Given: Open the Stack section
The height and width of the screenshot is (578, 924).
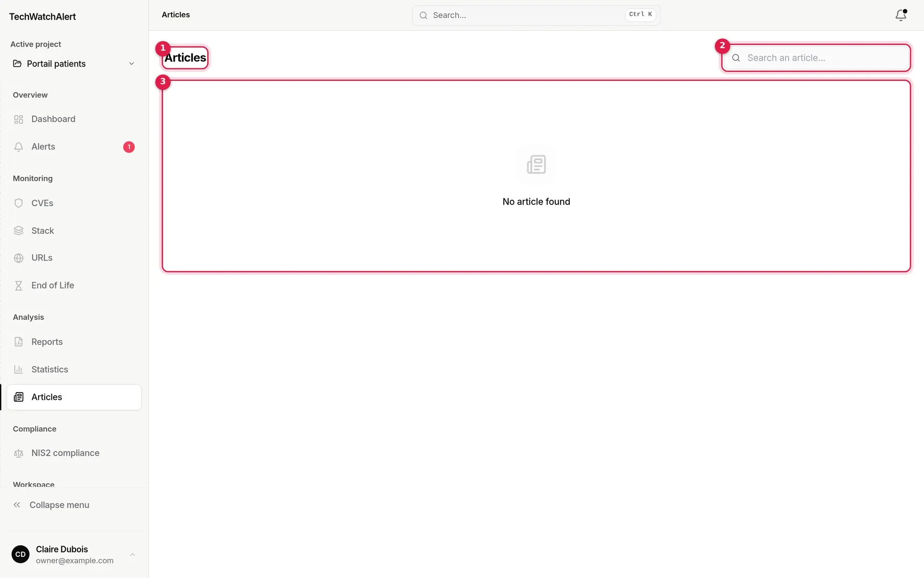Looking at the screenshot, I should coord(74,231).
